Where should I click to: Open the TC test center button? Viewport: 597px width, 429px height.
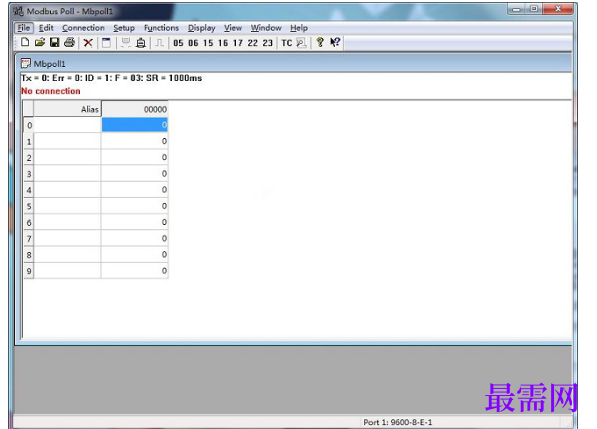287,43
